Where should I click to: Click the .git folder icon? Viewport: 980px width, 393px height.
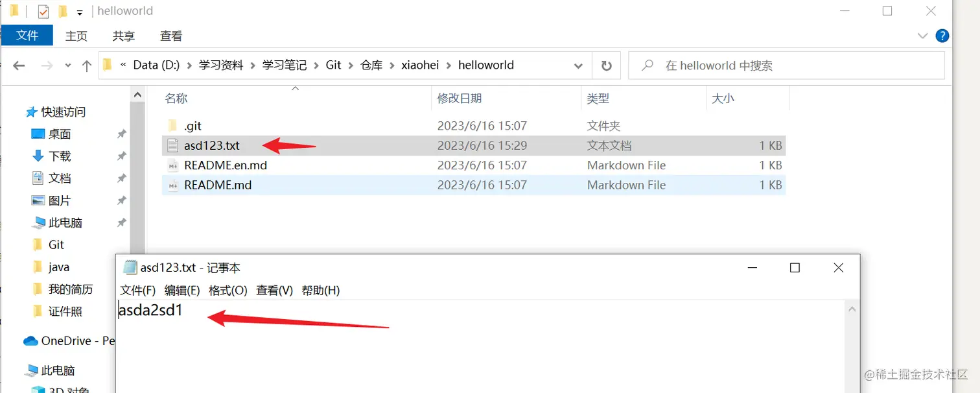(172, 125)
